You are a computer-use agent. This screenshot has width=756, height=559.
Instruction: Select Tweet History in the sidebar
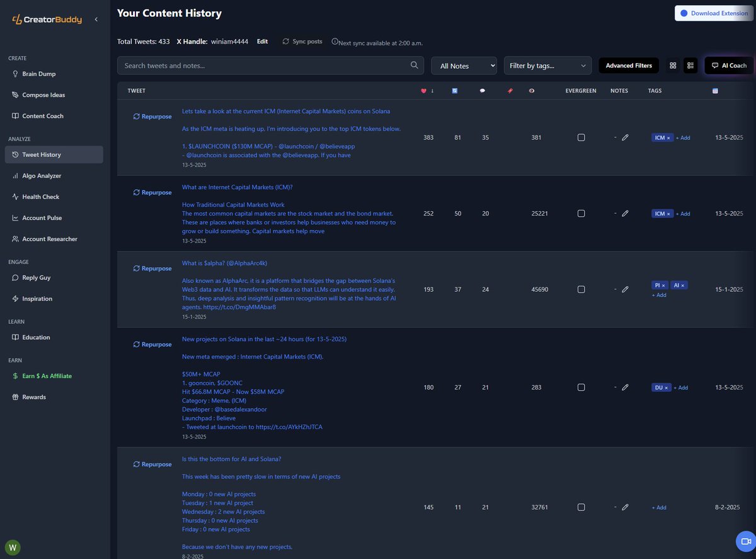54,154
